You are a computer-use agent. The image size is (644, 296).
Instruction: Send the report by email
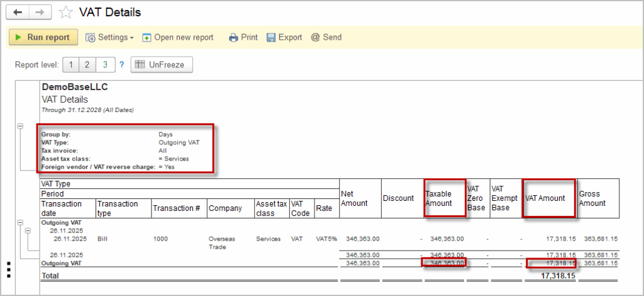pyautogui.click(x=326, y=37)
